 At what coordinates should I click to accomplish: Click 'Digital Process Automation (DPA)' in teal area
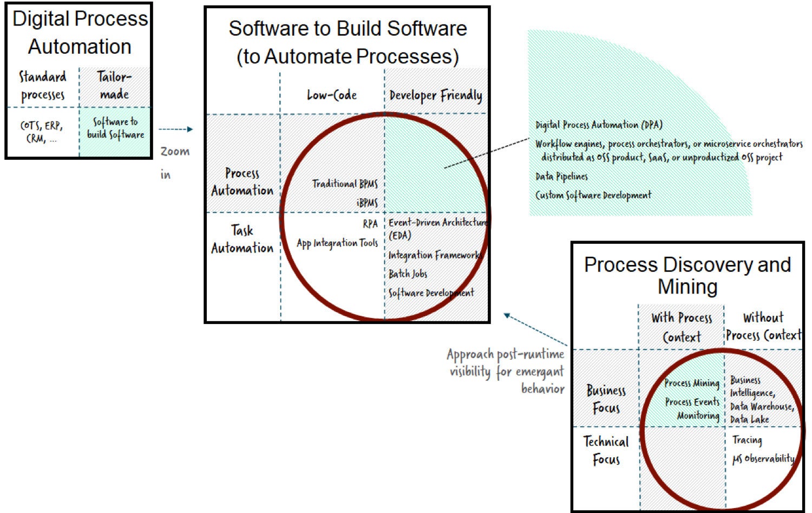(x=599, y=125)
